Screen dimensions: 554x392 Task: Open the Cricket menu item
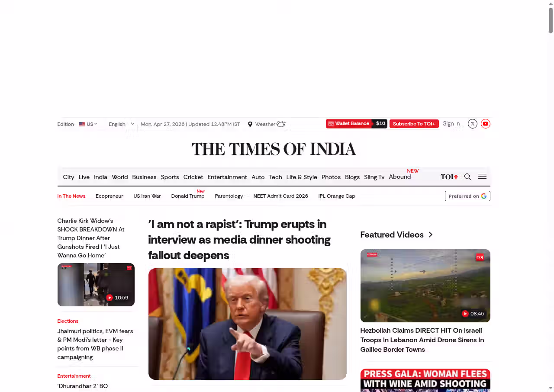tap(193, 177)
